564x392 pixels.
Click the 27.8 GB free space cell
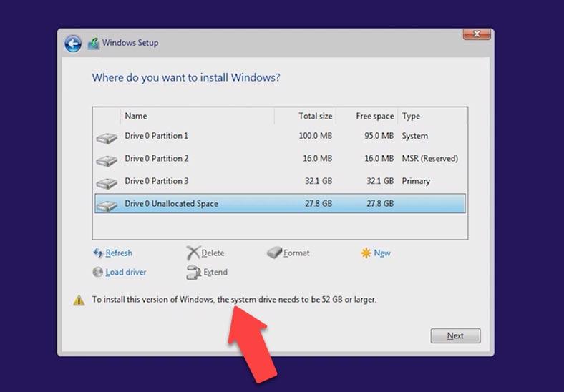coord(380,203)
